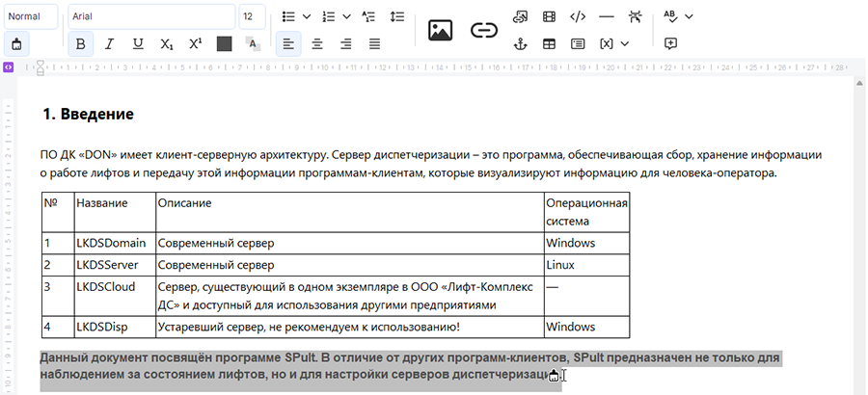Toggle italic formatting

[x=109, y=44]
